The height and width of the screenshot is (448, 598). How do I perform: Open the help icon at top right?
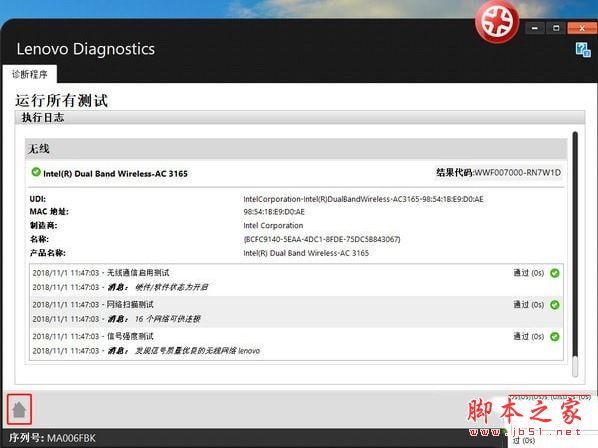583,50
